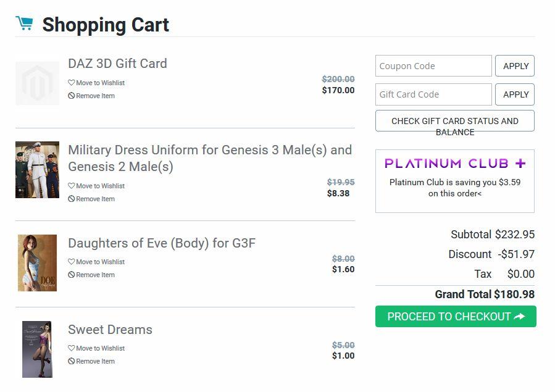The width and height of the screenshot is (555, 392).
Task: Click remove icon for Sweet Dreams item
Action: tap(72, 361)
